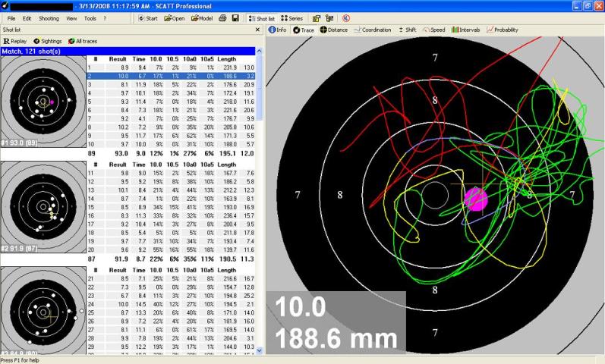Select shot 3 row with result 8.1

(171, 84)
